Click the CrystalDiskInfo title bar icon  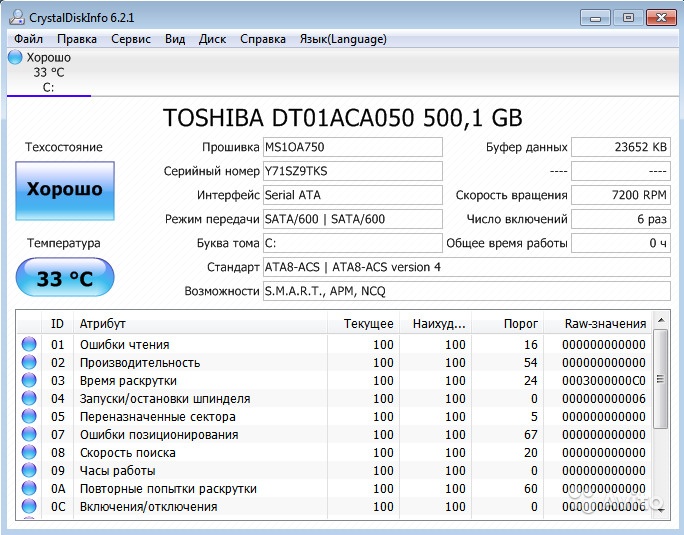[17, 17]
